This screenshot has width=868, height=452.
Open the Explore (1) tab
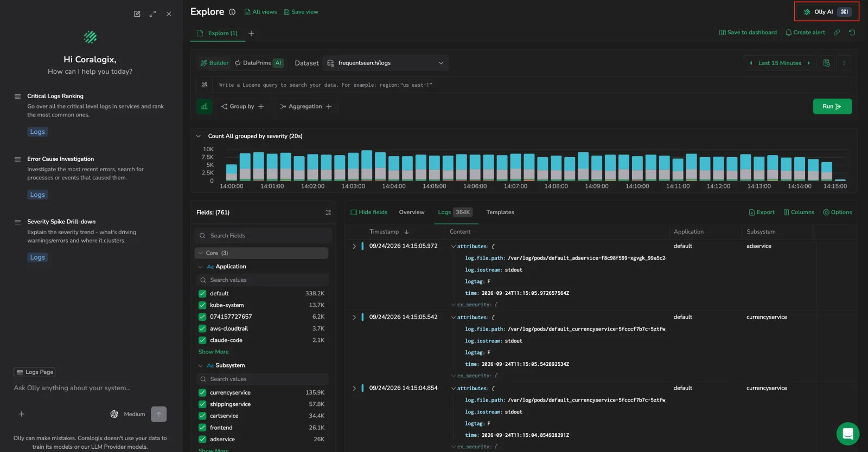tap(218, 33)
